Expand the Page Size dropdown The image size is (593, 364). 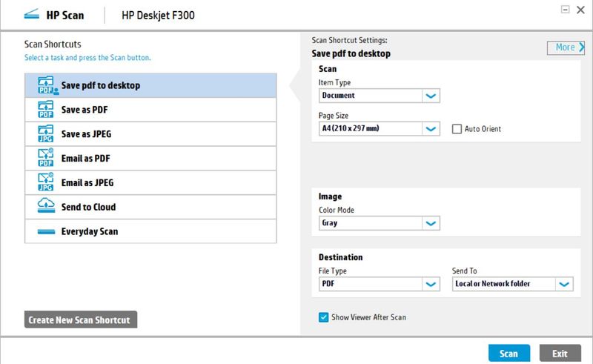pyautogui.click(x=380, y=129)
